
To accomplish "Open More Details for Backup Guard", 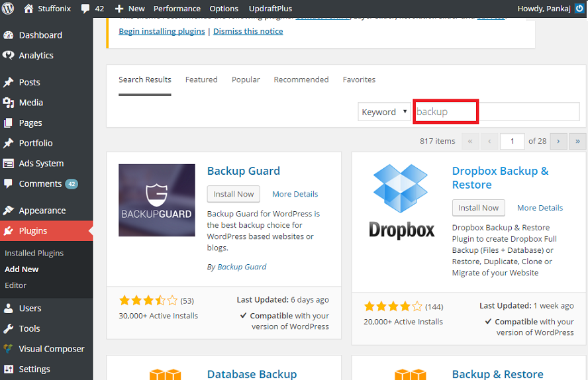I will coord(295,194).
